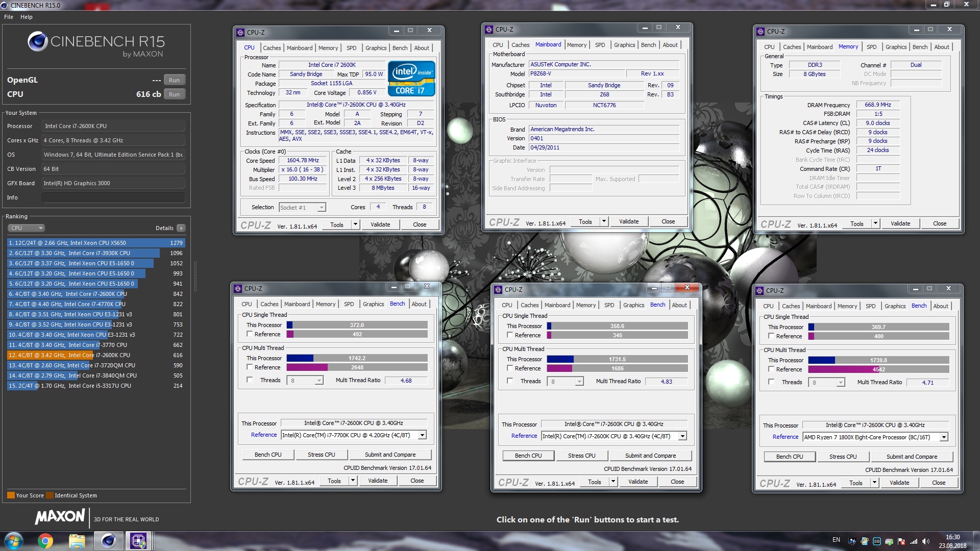Click the Identical System legend swatch
The width and height of the screenshot is (980, 551).
click(x=50, y=495)
